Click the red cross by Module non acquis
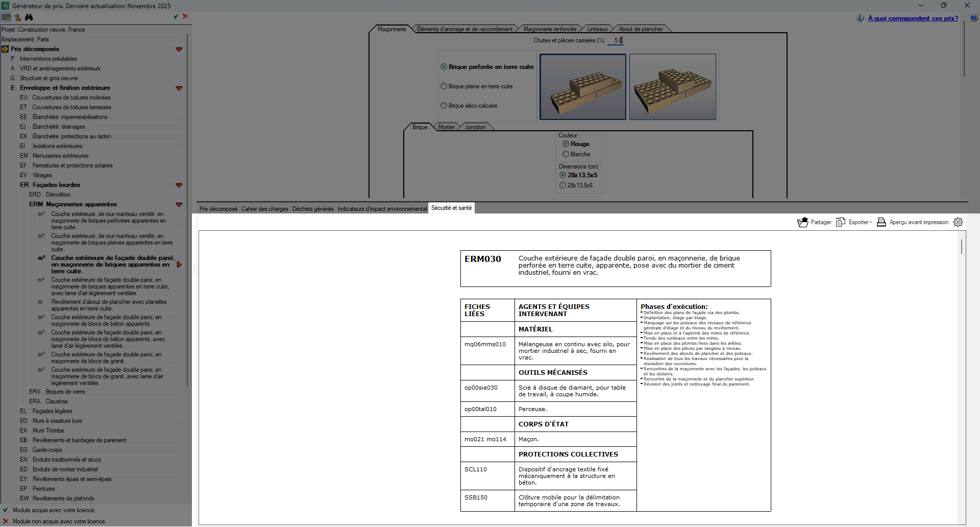The height and width of the screenshot is (527, 980). pos(6,521)
